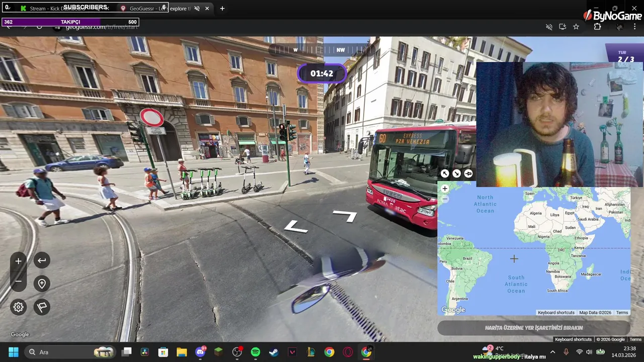This screenshot has width=644, height=362.
Task: Open GeoGuessr settings gear
Action: point(19,307)
